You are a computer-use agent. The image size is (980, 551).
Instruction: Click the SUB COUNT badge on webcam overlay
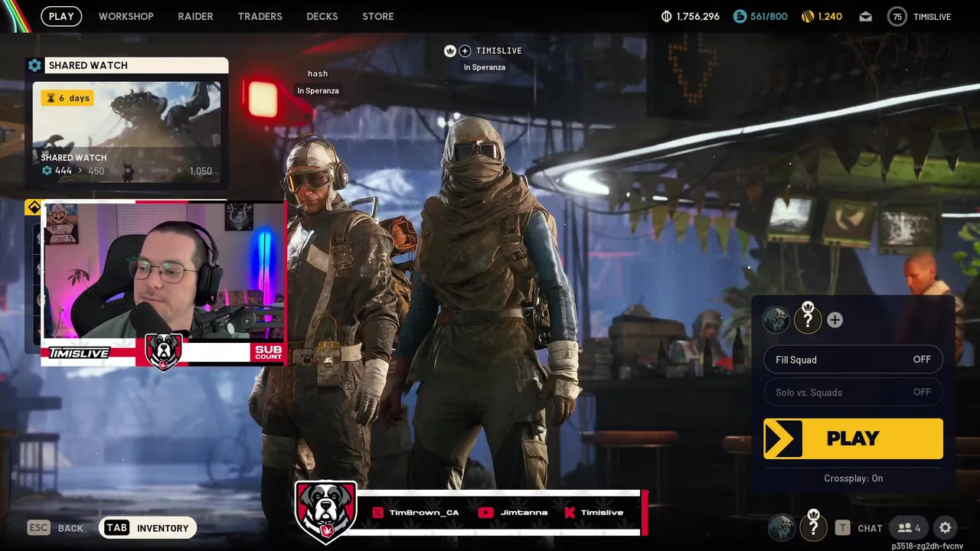coord(268,352)
